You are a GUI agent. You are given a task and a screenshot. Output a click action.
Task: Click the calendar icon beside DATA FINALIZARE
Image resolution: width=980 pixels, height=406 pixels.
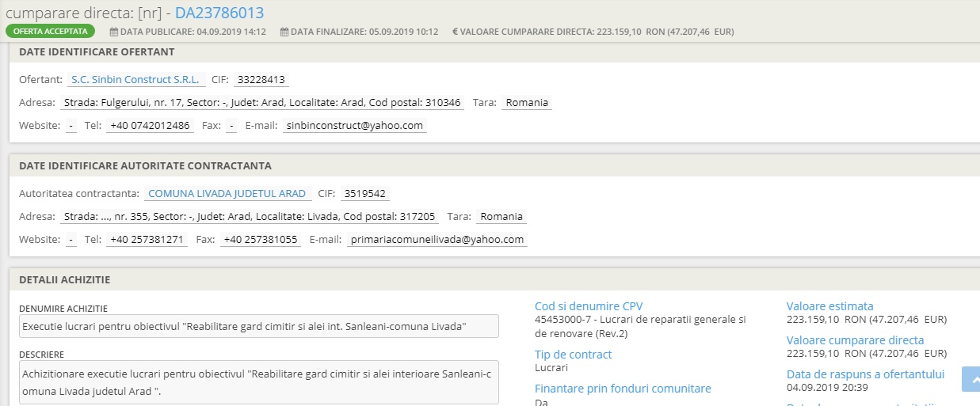[x=284, y=32]
